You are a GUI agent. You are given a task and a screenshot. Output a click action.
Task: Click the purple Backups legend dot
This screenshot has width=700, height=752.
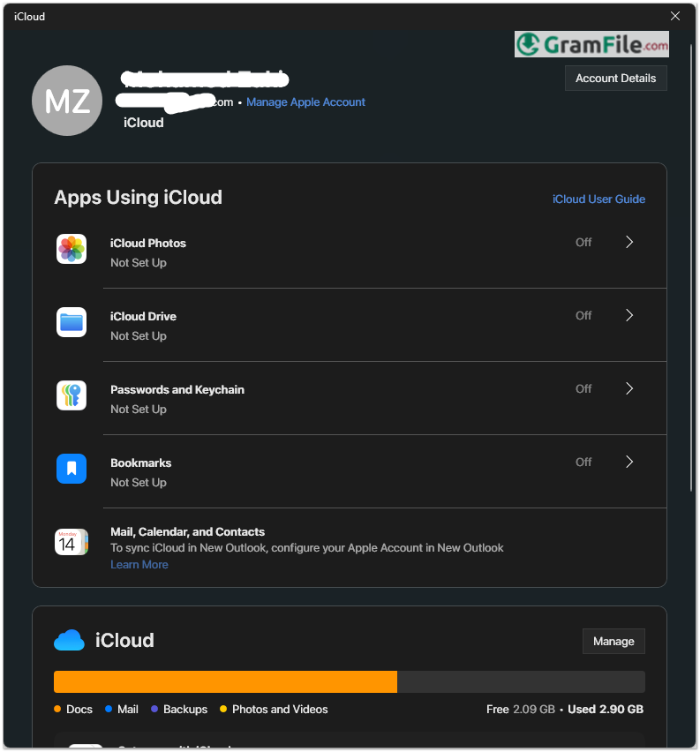pyautogui.click(x=154, y=709)
